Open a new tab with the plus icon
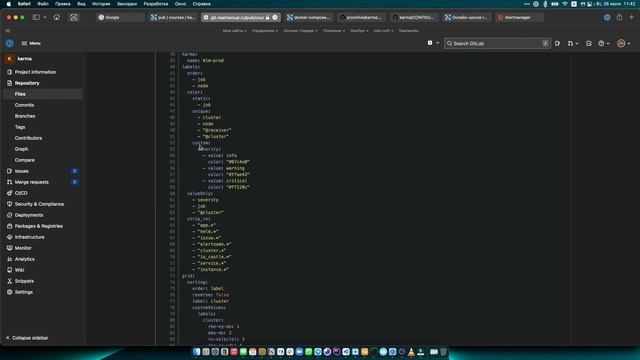This screenshot has width=640, height=360. [631, 18]
